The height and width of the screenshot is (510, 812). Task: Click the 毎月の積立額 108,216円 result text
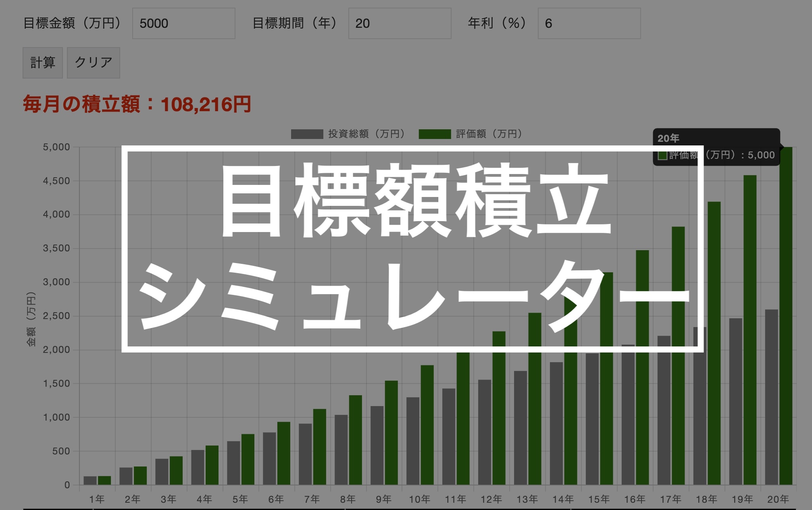click(137, 104)
